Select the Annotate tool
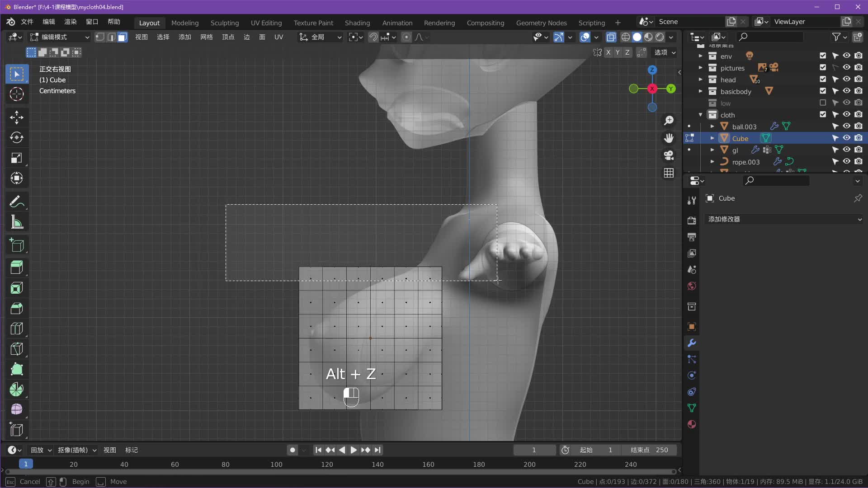 coord(17,202)
